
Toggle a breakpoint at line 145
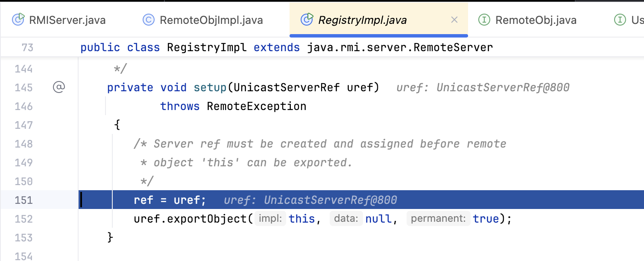point(24,87)
